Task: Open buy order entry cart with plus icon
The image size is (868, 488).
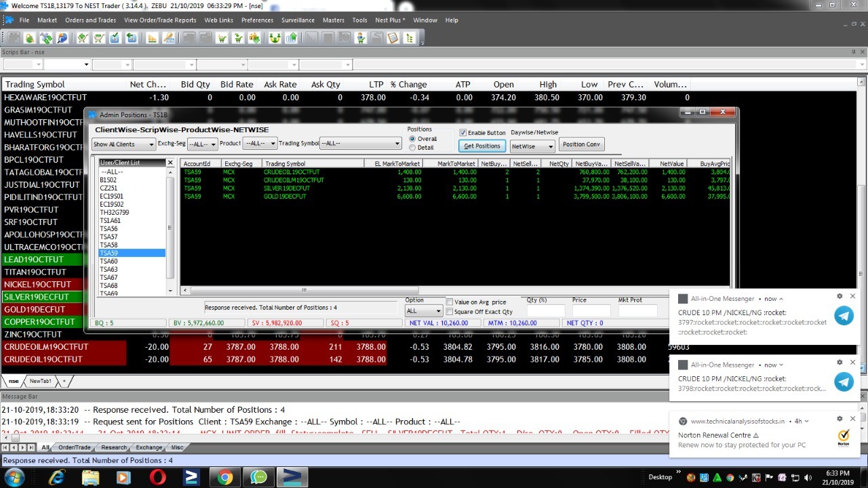Action: pos(82,38)
